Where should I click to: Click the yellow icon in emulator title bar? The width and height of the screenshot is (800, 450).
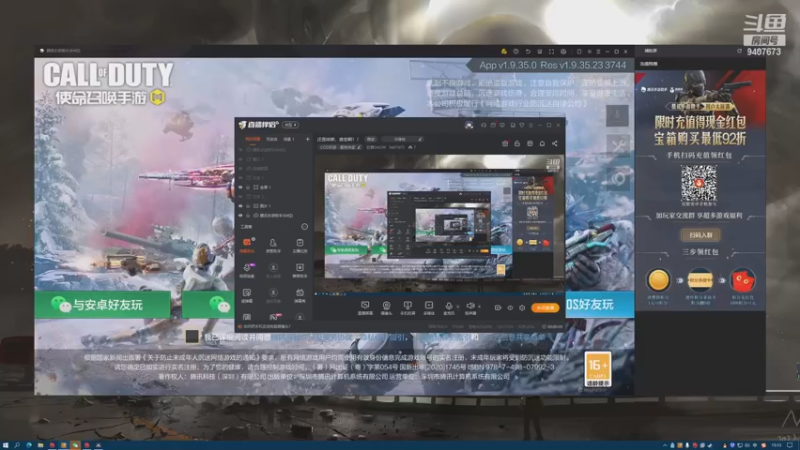click(x=504, y=52)
